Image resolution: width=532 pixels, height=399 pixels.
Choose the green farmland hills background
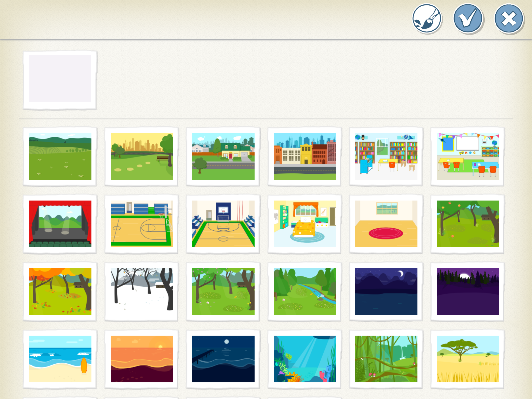coord(60,156)
